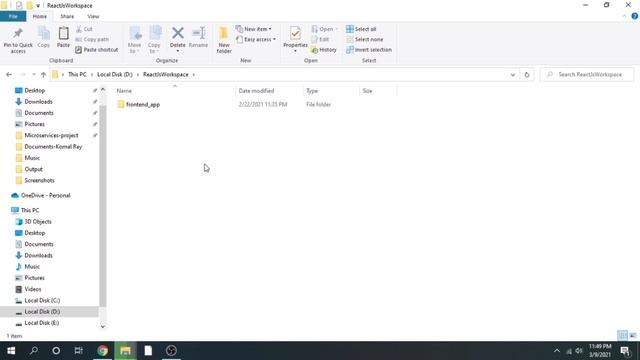Click This PC in the address bar
The width and height of the screenshot is (640, 360).
(x=77, y=74)
